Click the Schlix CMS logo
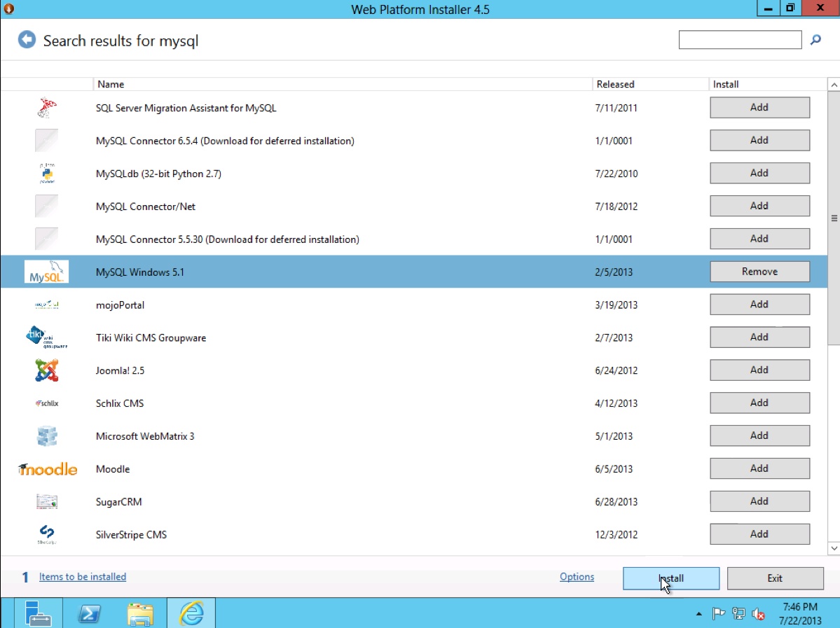The width and height of the screenshot is (840, 628). (47, 403)
